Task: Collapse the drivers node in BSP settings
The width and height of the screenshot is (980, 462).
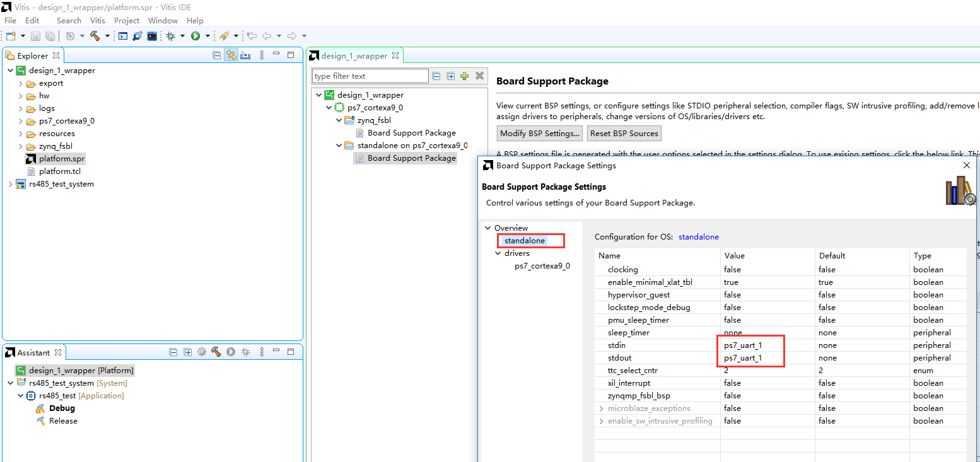Action: pos(498,253)
